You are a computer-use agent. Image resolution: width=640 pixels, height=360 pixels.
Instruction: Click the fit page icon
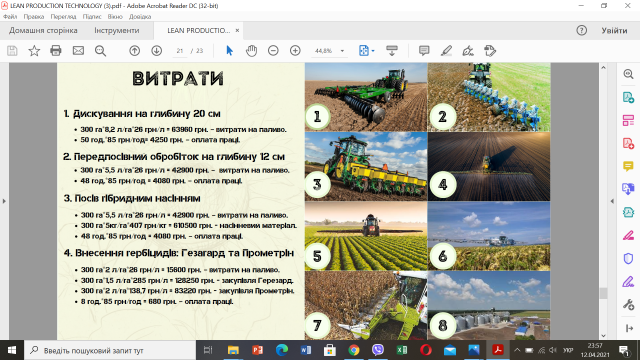click(364, 51)
